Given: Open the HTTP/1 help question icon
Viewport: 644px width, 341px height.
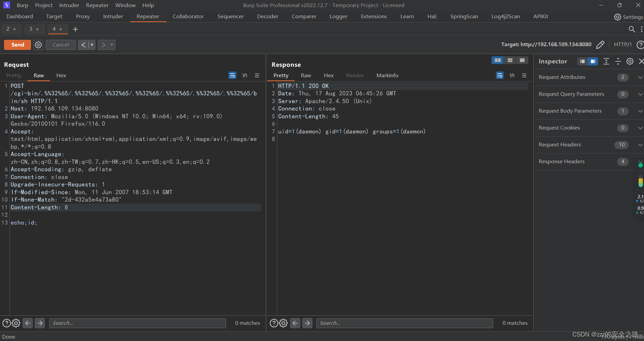Looking at the screenshot, I should coord(640,45).
